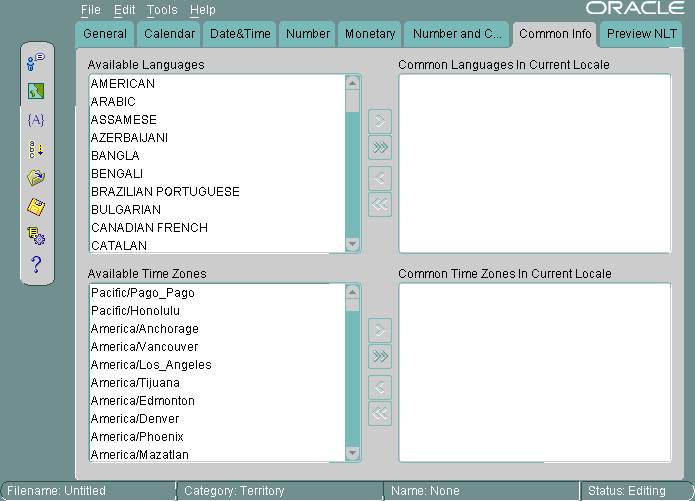
Task: Switch to the Date&Time tab
Action: tap(240, 34)
